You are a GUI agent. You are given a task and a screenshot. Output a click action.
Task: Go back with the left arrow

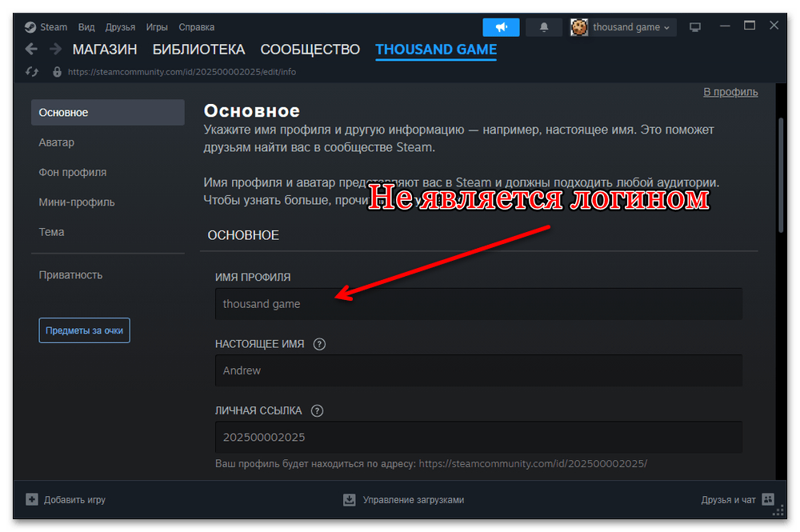32,50
